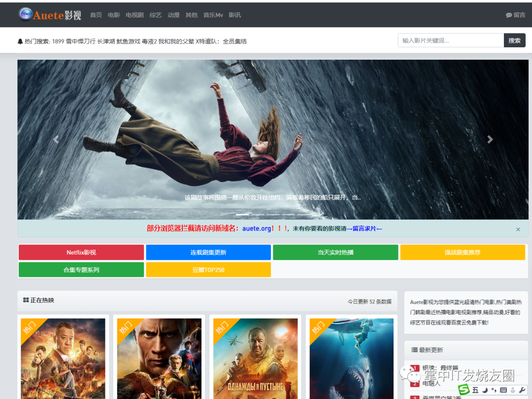Open latest update 银魂：最终篇

[x=440, y=368]
